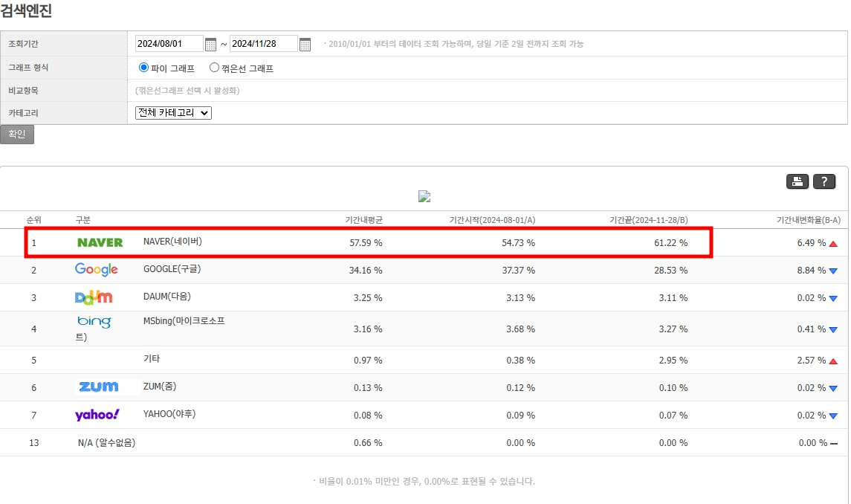Click 기타 period-end value 2.95 %
The width and height of the screenshot is (851, 504).
click(673, 361)
